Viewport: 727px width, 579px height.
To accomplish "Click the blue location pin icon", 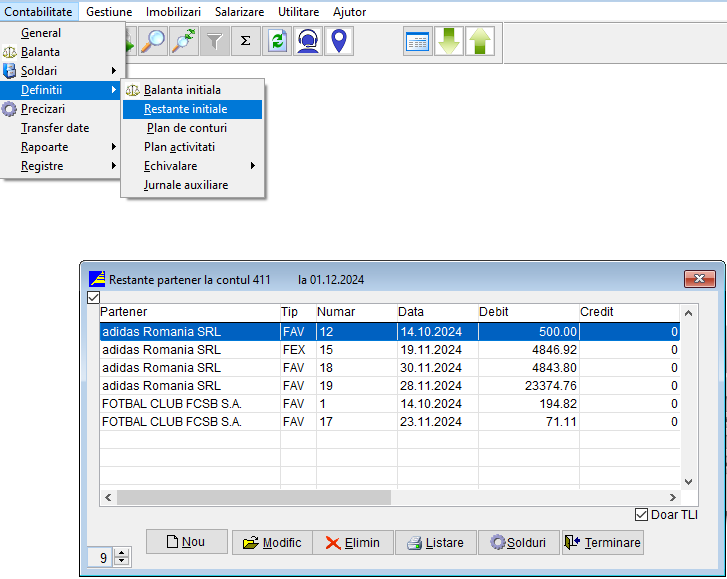I will pos(339,41).
